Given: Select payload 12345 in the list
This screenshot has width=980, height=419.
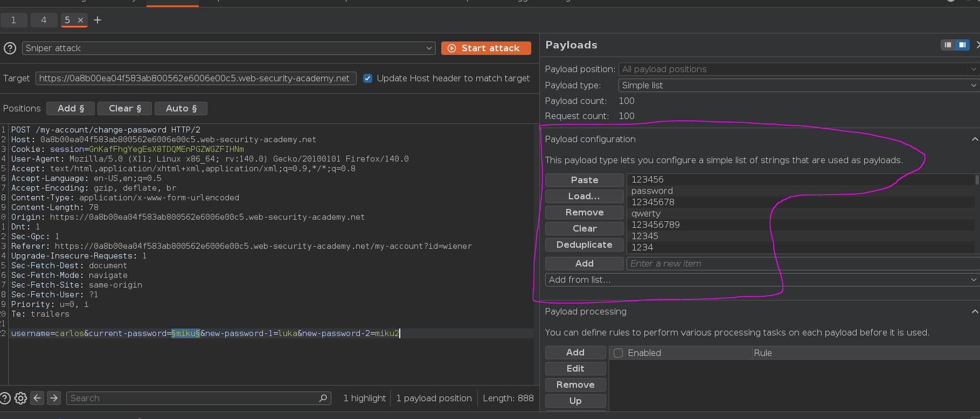Looking at the screenshot, I should click(x=801, y=236).
